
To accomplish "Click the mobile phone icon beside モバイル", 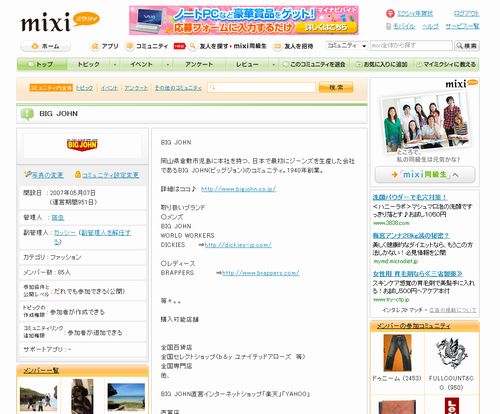I will click(389, 26).
